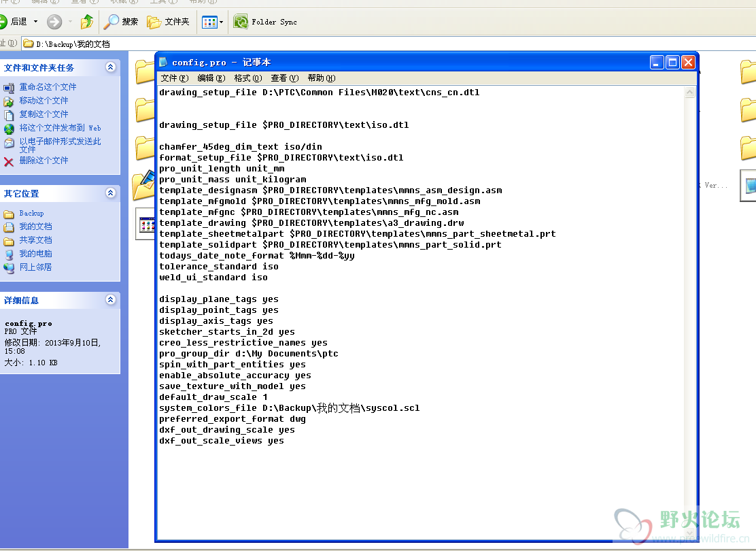
Task: Click the rename file icon in task panel
Action: coord(9,88)
